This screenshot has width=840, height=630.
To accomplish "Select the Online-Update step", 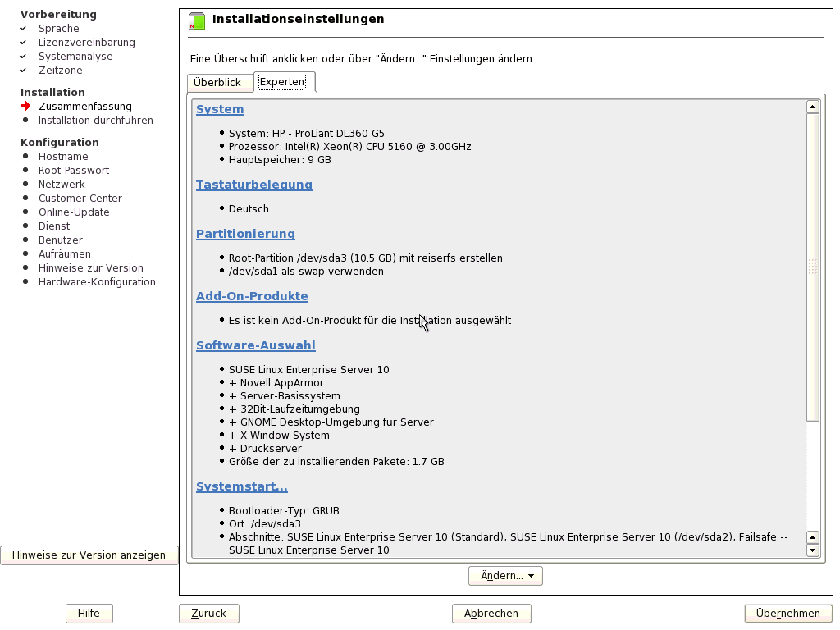I will pos(74,212).
